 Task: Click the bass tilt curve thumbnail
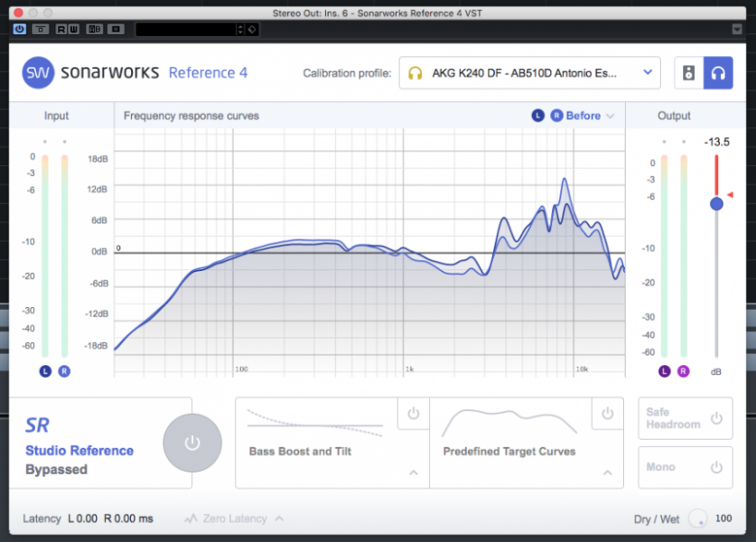tap(314, 424)
